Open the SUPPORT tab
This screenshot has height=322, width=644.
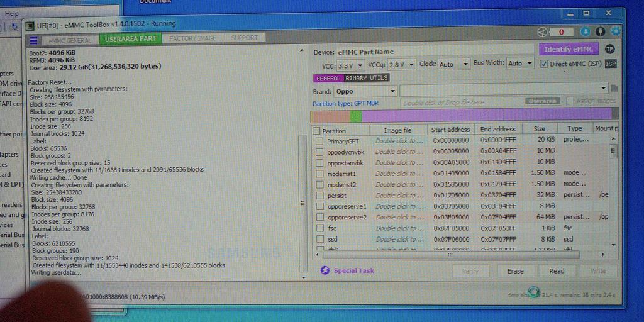click(x=245, y=37)
